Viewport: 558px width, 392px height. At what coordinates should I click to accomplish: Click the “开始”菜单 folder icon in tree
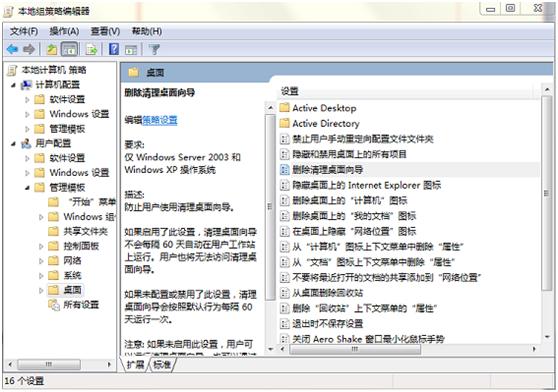[53, 202]
